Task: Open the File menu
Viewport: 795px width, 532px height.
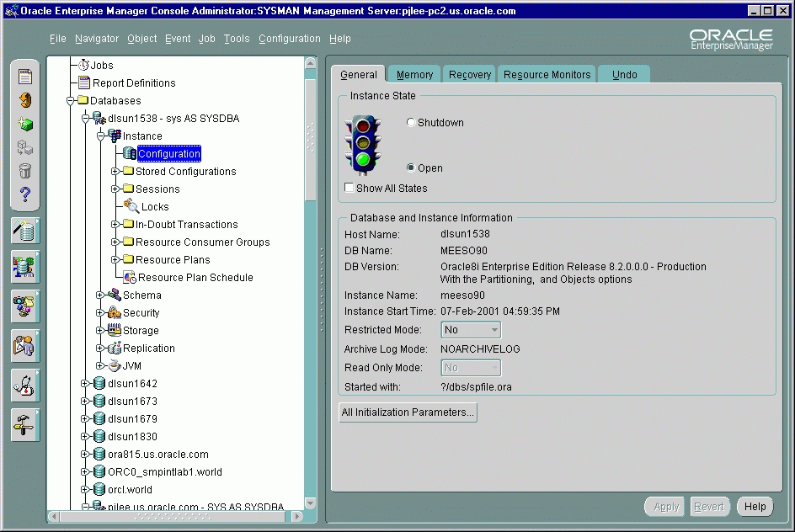Action: tap(58, 39)
